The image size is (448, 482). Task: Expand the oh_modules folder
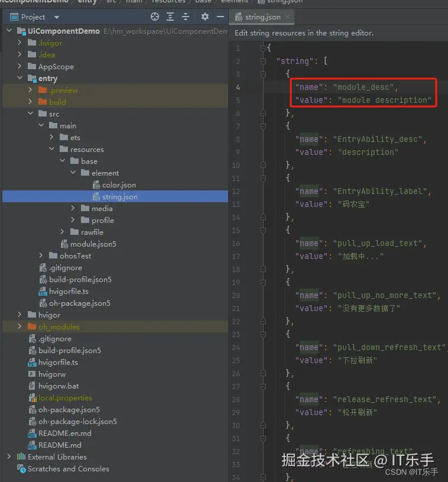click(20, 326)
